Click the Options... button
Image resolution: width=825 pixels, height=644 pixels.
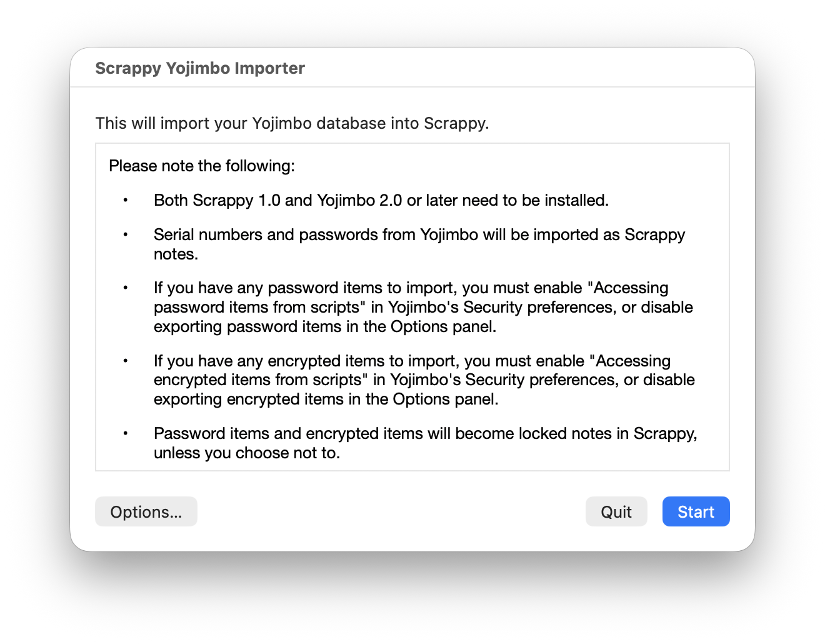[146, 511]
